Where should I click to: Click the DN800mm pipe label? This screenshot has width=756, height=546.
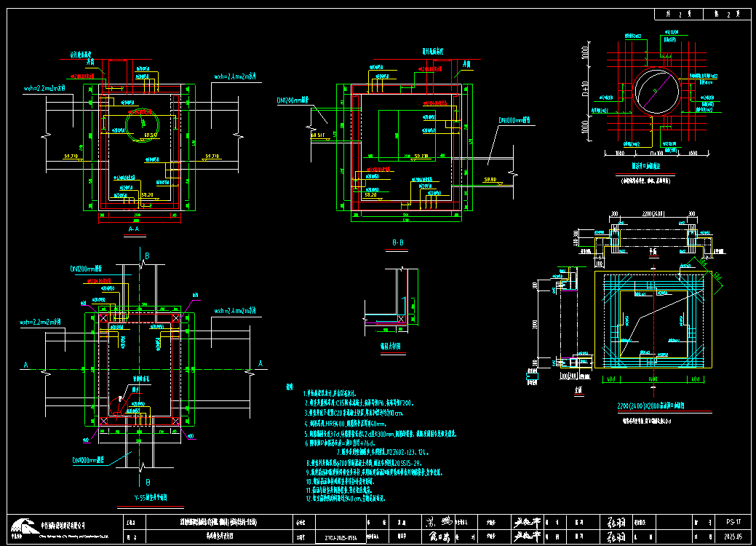[88, 460]
